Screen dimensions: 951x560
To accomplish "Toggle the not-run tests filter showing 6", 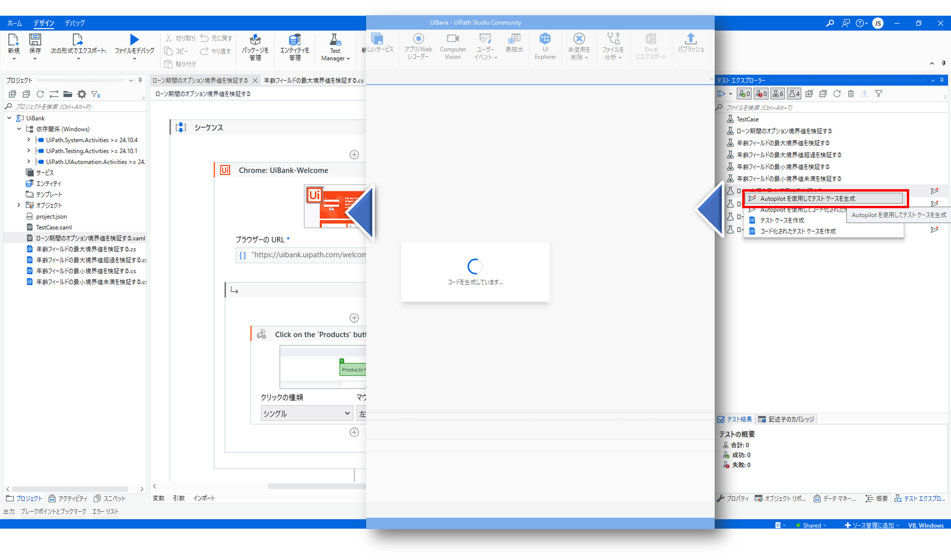I will pos(778,94).
